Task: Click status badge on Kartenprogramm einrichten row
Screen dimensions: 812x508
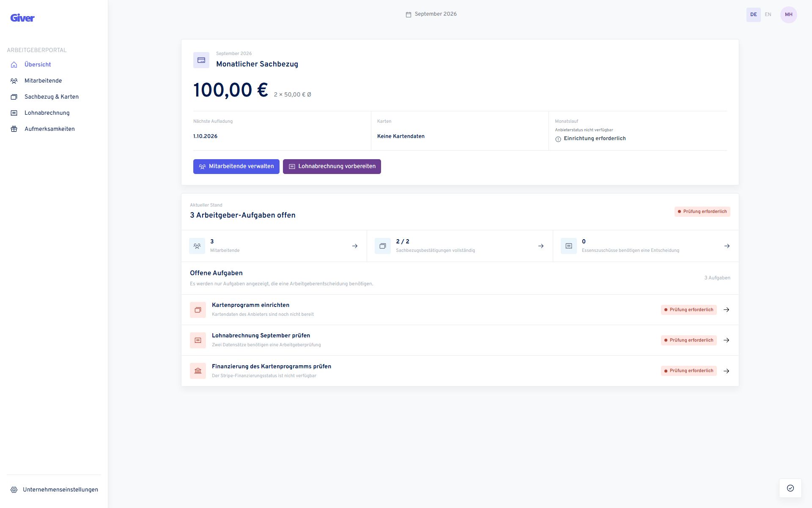Action: 689,310
